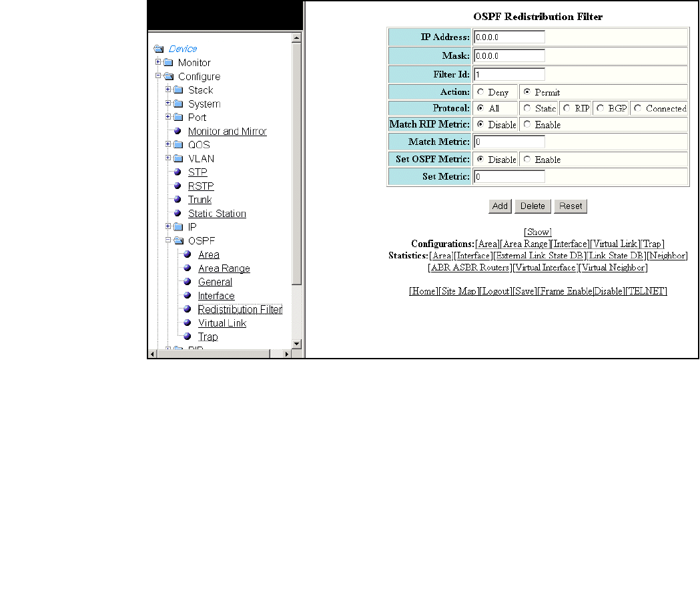Collapse the Configure tree node

point(158,75)
